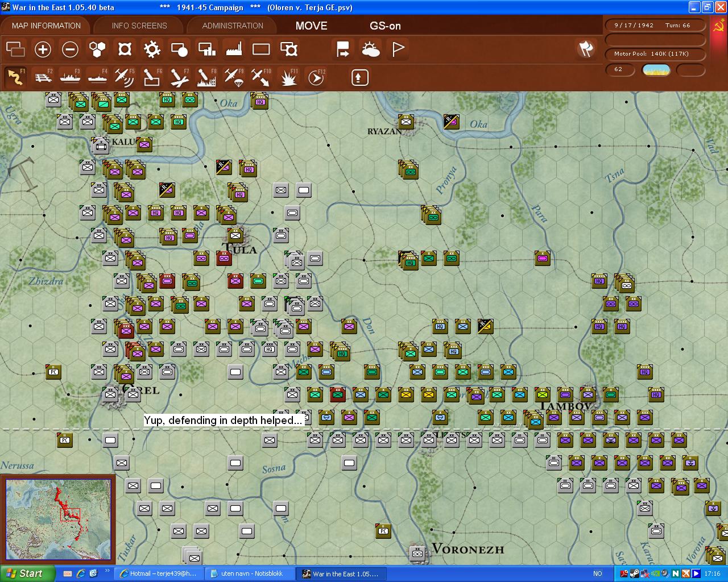This screenshot has height=582, width=728.
Task: Click War in the East taskbar button
Action: (342, 573)
